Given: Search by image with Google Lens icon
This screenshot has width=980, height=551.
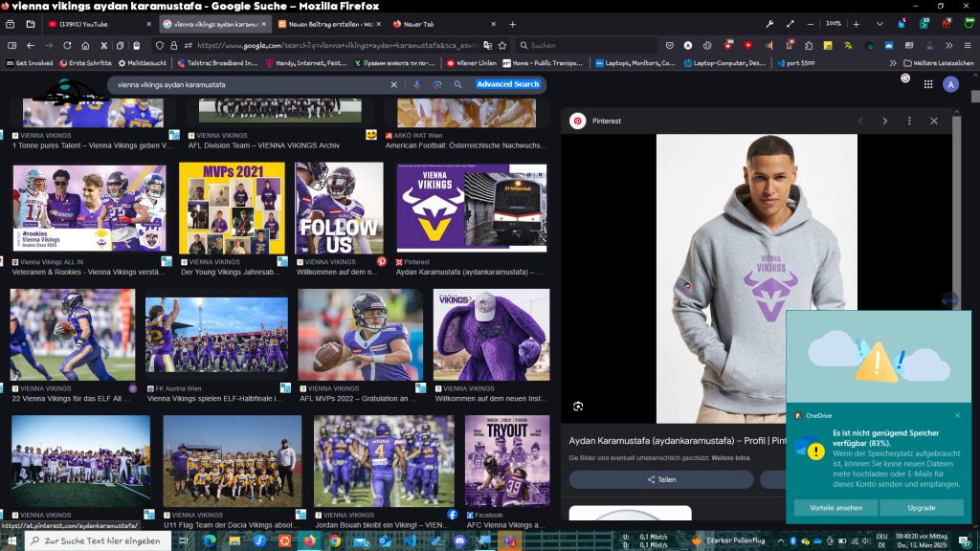Looking at the screenshot, I should tap(437, 84).
